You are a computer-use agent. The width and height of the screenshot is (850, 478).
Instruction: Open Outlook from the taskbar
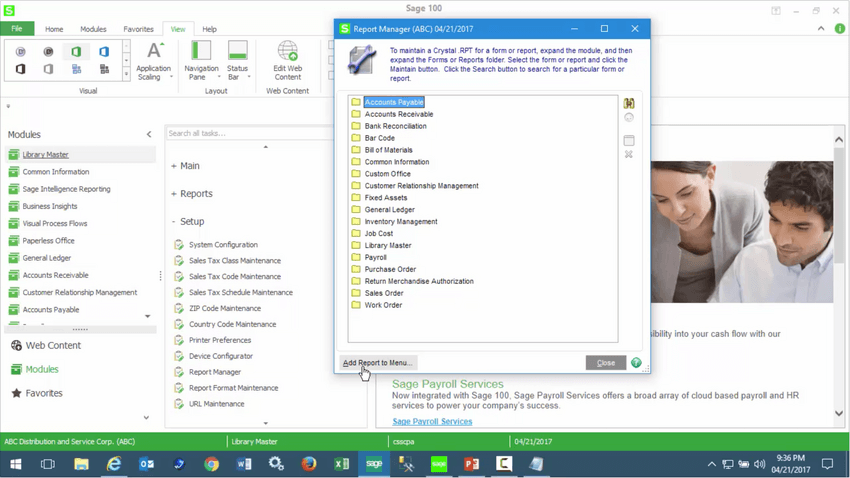146,464
